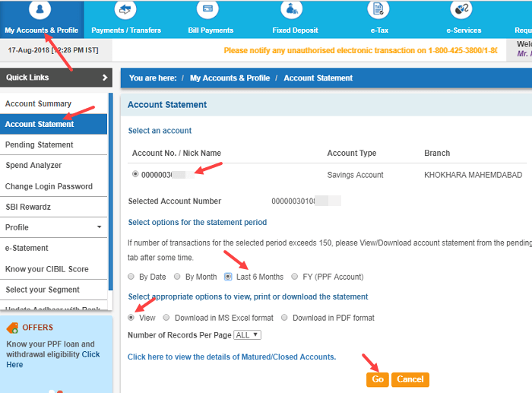Click the Cancel button
Viewport: 532px width, 393px height.
point(410,379)
